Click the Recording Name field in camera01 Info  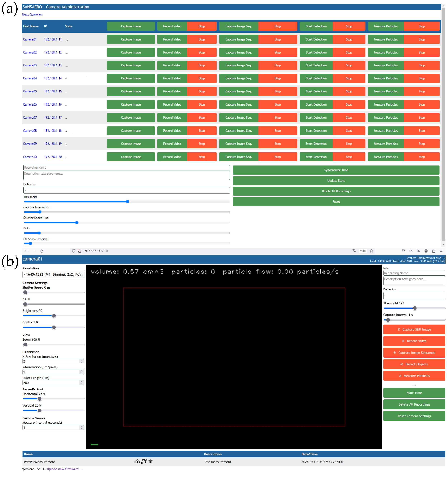[x=414, y=273]
